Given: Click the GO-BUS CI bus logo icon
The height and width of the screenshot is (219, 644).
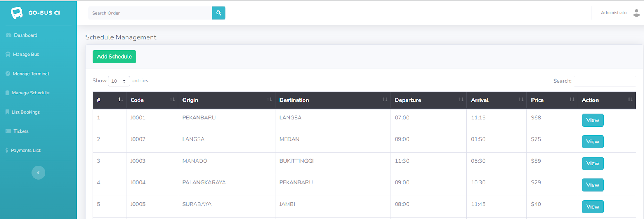Looking at the screenshot, I should [x=17, y=13].
